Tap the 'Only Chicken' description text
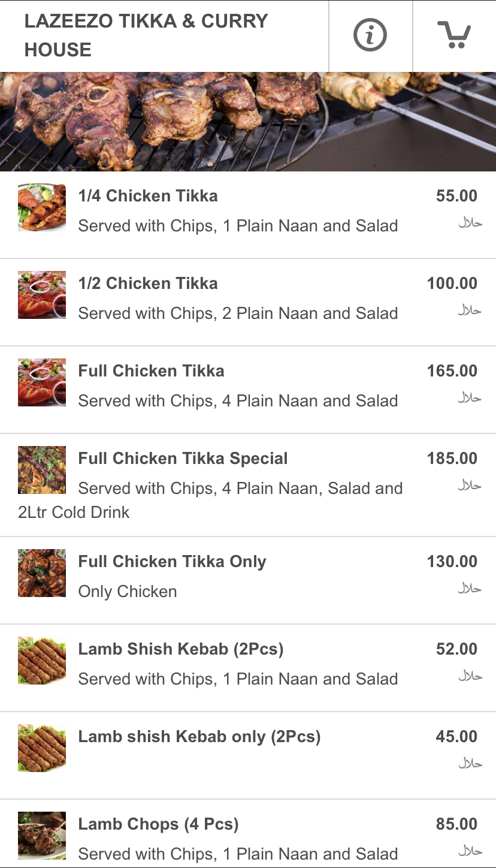Viewport: 496px width, 868px height. [x=128, y=592]
